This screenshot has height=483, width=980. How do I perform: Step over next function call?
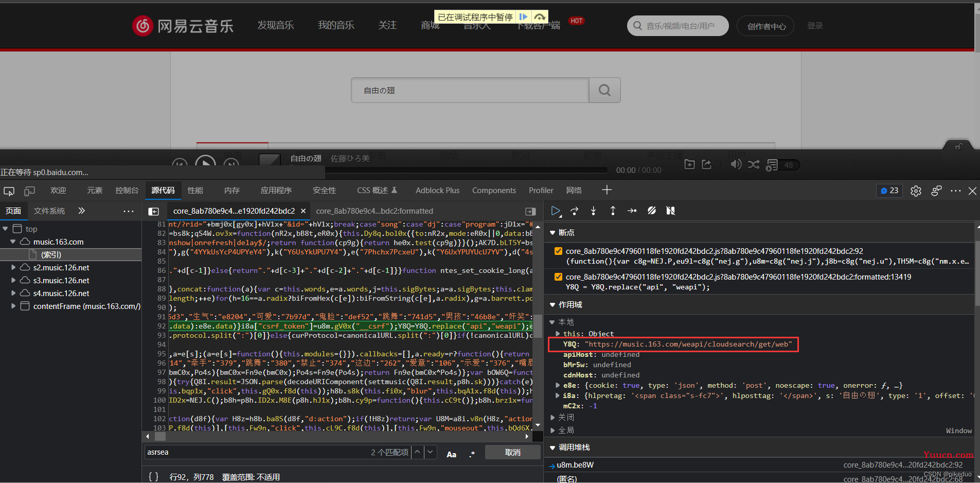(x=575, y=211)
